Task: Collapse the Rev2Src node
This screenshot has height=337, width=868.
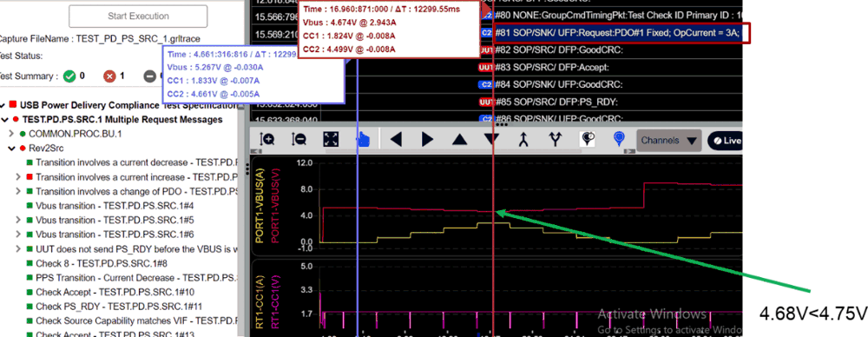Action: coord(11,149)
